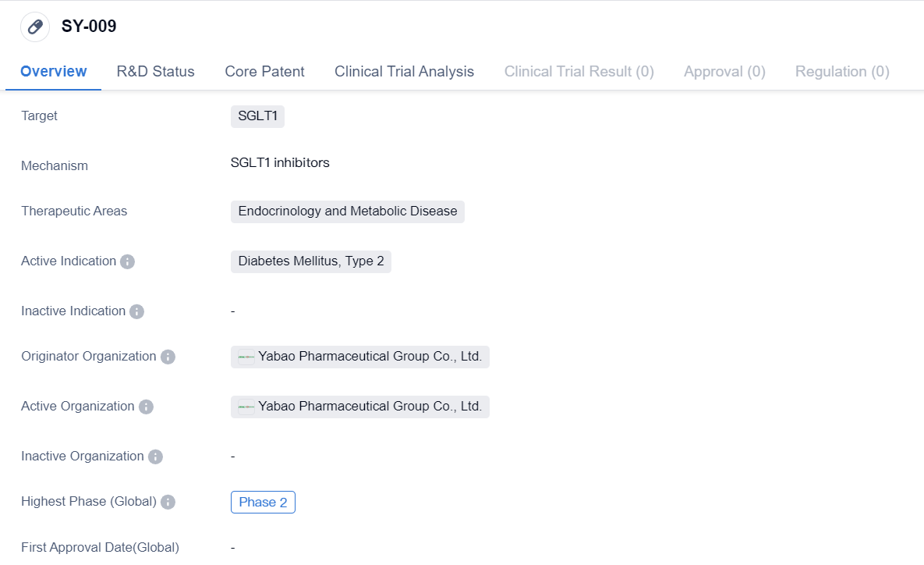Viewport: 924px width, 565px height.
Task: Click Yabao logo in Originator Organization row
Action: click(246, 357)
